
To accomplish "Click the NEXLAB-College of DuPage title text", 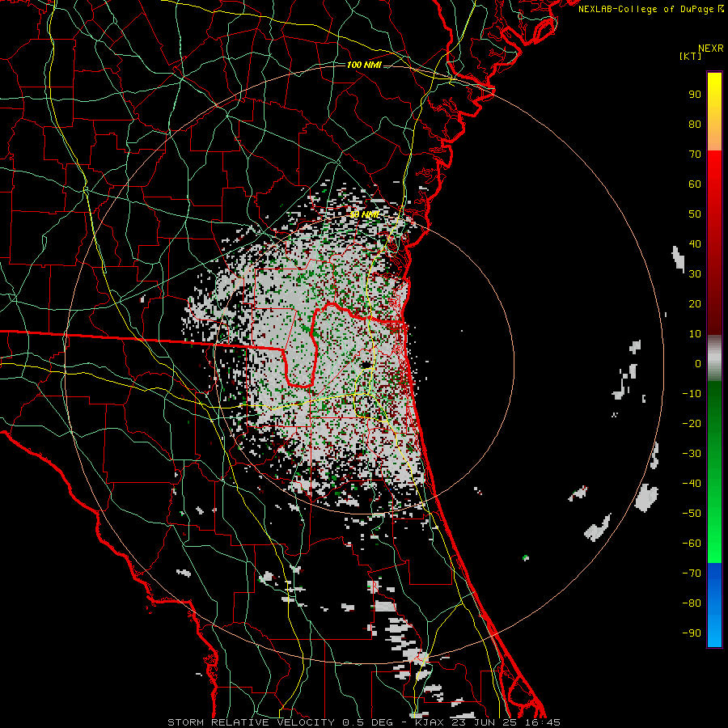I will click(650, 9).
